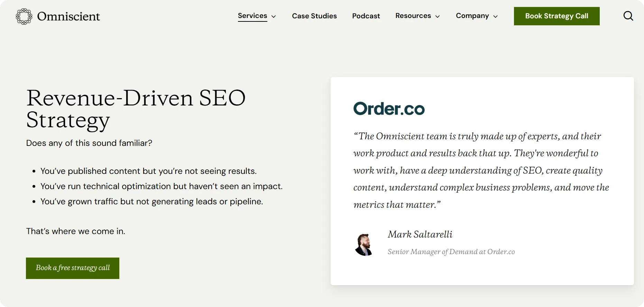
Task: Select the Resources menu label
Action: click(x=413, y=16)
